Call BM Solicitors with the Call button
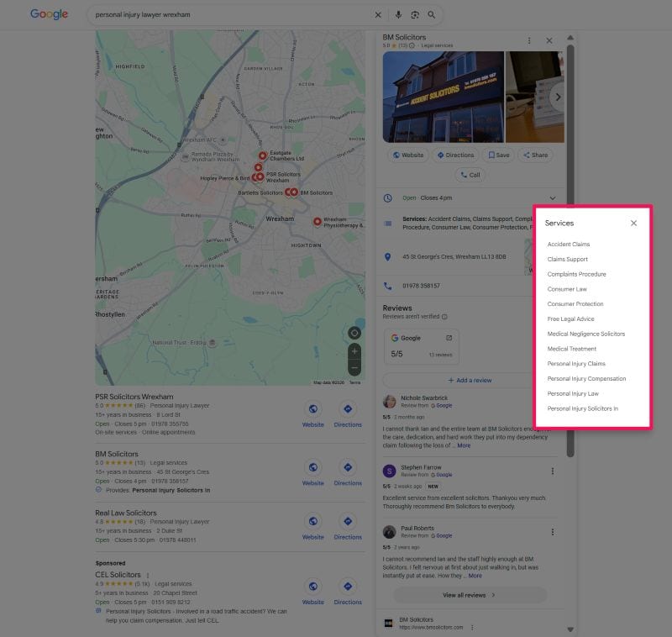The image size is (672, 637). tap(470, 175)
